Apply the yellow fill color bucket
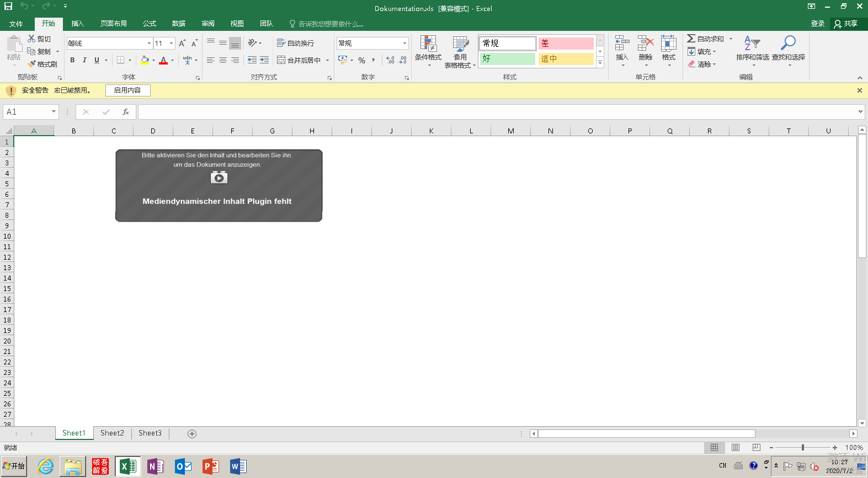The width and height of the screenshot is (868, 478). [x=145, y=60]
